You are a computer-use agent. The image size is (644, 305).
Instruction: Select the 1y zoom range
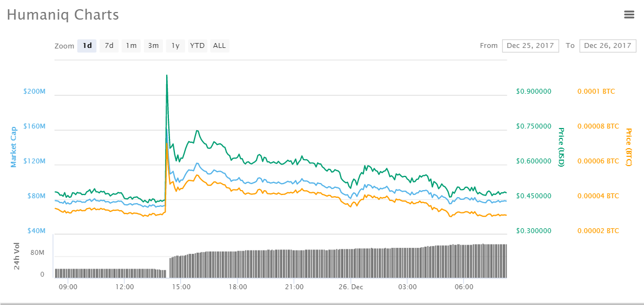click(x=175, y=46)
